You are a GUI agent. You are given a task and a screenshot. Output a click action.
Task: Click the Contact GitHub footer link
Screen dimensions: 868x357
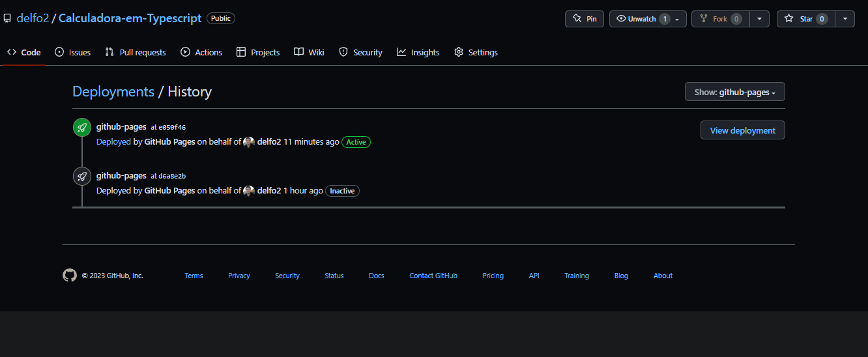pos(433,276)
